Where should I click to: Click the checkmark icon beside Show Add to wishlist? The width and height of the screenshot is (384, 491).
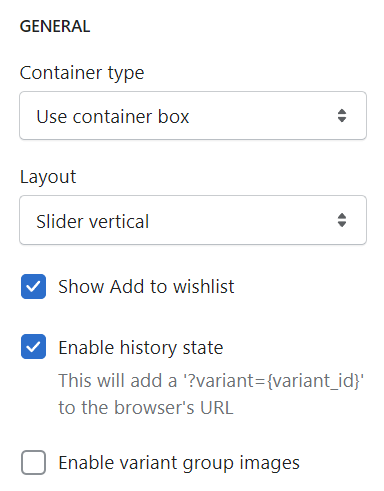[x=33, y=286]
